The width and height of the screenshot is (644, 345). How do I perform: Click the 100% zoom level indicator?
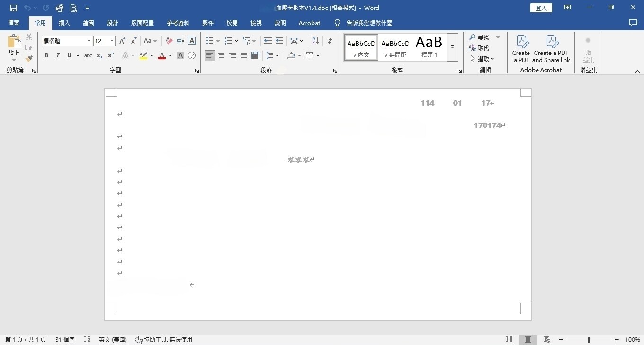coord(633,340)
